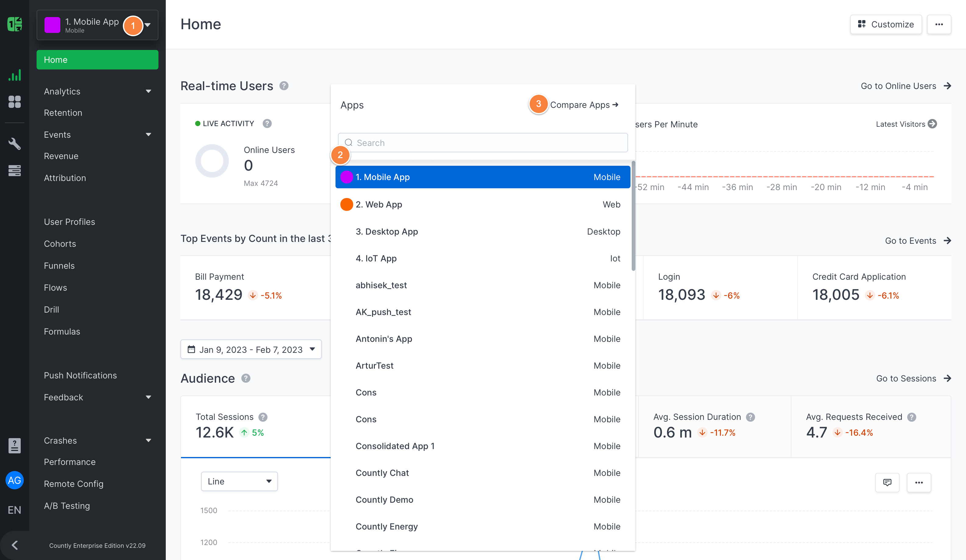The image size is (966, 560).
Task: Open the Attribution sidebar link
Action: (65, 178)
